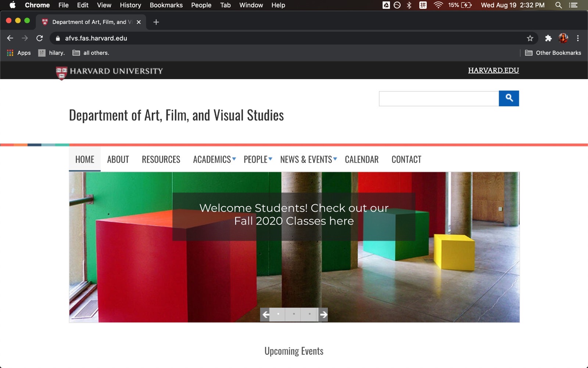Show previous slide with the left arrow

[x=265, y=315]
